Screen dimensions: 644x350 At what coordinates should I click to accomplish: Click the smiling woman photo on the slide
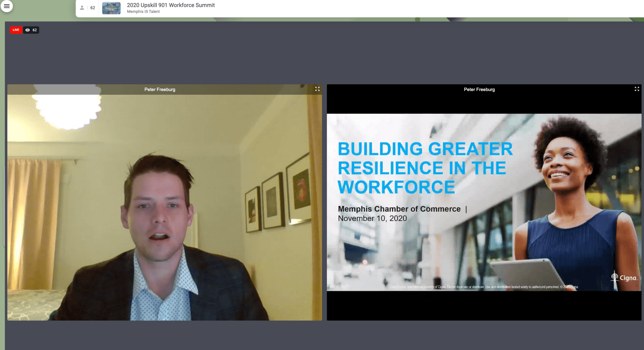pyautogui.click(x=570, y=202)
